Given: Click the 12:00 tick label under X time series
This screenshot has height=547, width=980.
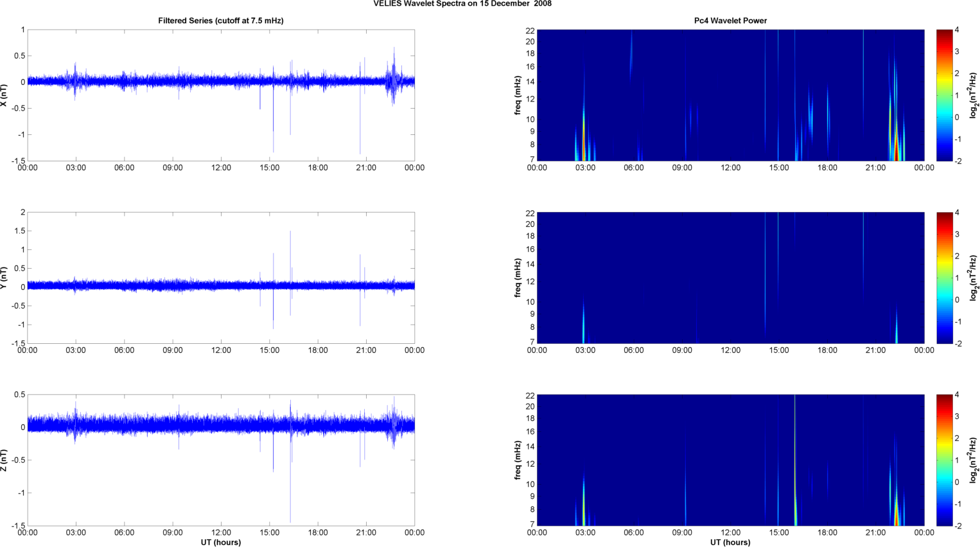Looking at the screenshot, I should tap(221, 168).
